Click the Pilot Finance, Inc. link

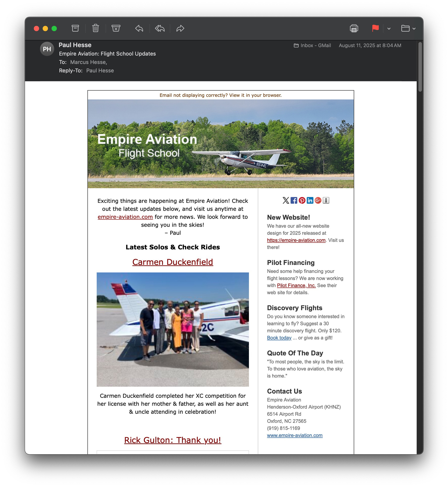pyautogui.click(x=296, y=285)
